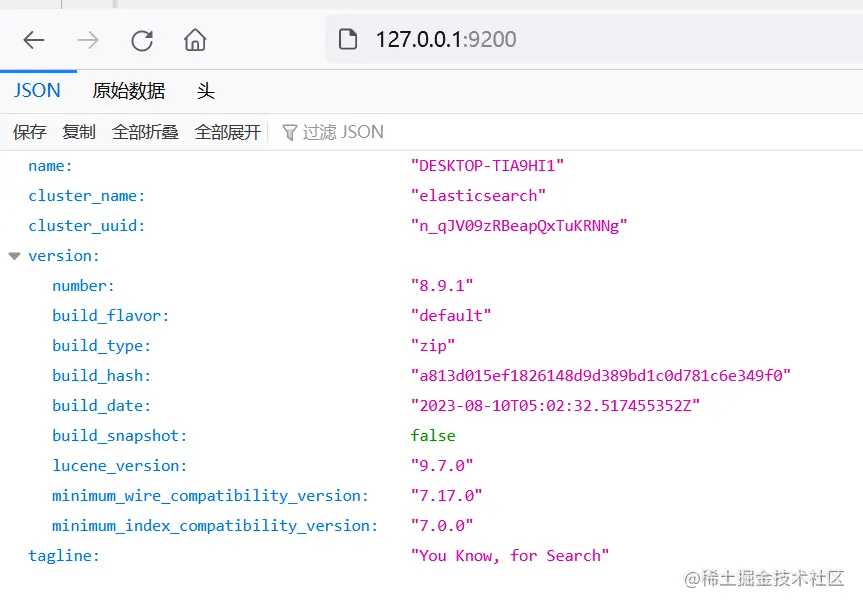Select the build_snapshot key

119,436
